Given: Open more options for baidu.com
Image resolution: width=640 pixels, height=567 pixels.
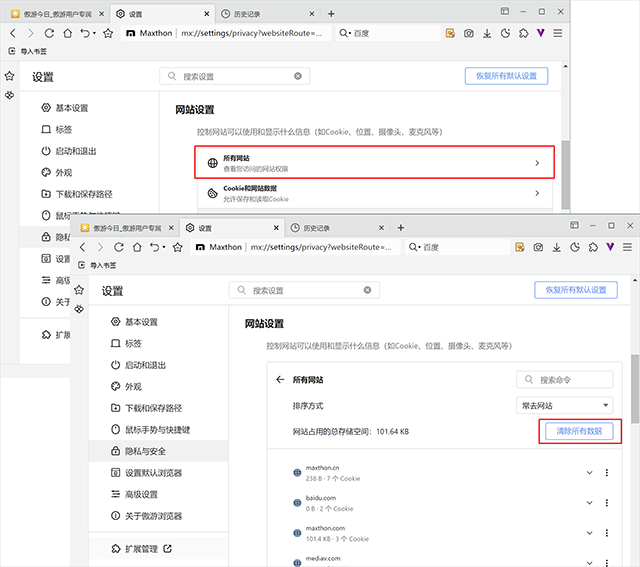Looking at the screenshot, I should point(607,503).
